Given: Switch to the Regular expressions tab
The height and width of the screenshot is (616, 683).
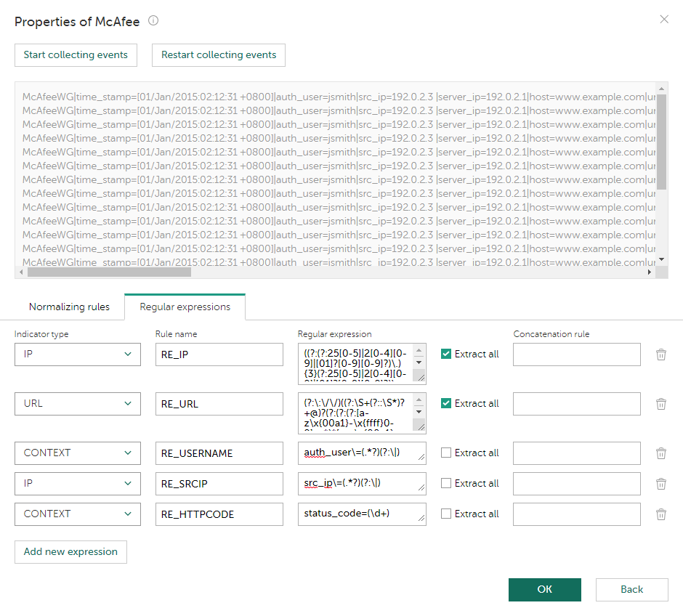Looking at the screenshot, I should 185,307.
